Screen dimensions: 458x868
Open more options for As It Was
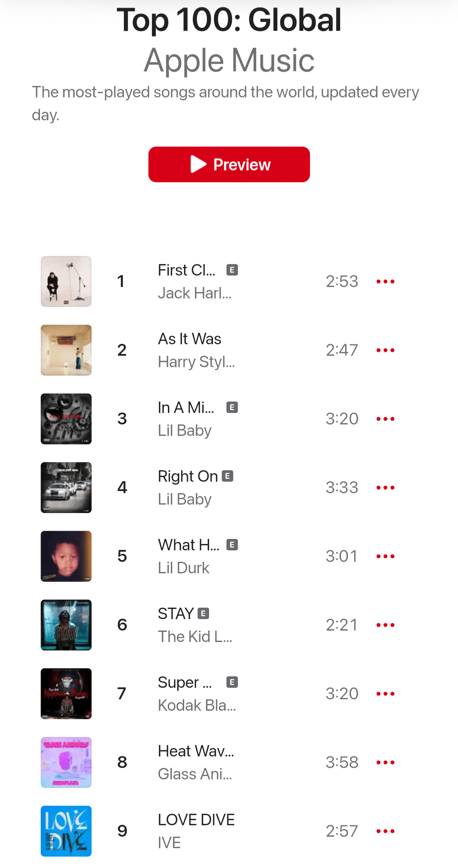385,350
